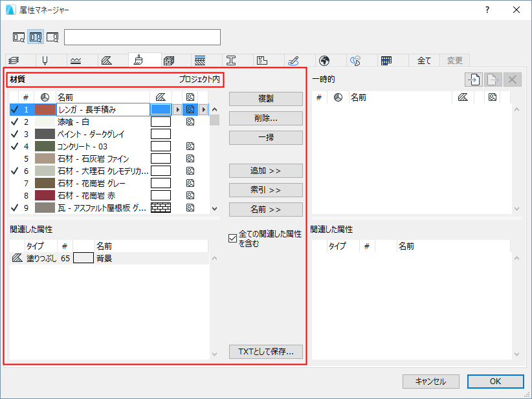Switch to the Fills tab with the hatch icon

click(107, 61)
